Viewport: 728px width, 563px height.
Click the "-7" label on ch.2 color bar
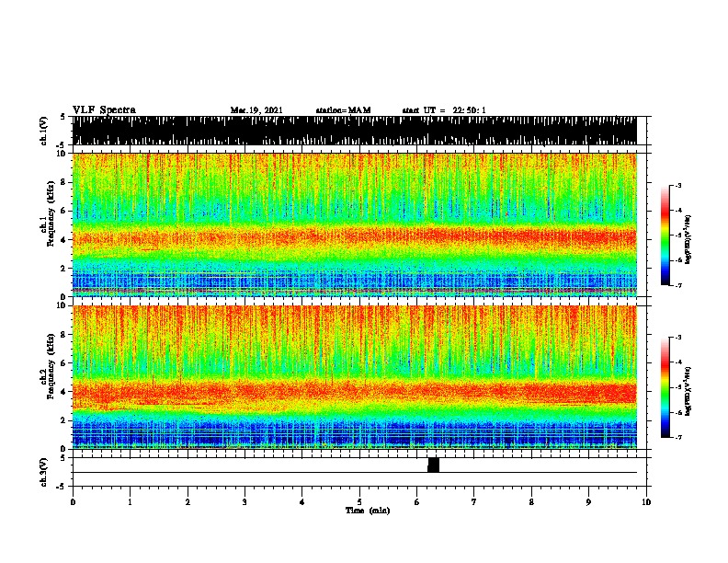[678, 437]
